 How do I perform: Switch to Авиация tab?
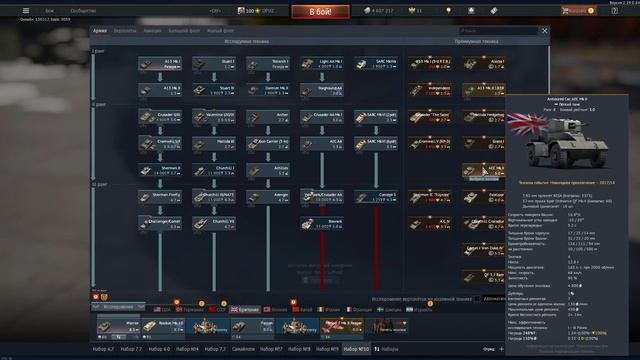click(152, 31)
